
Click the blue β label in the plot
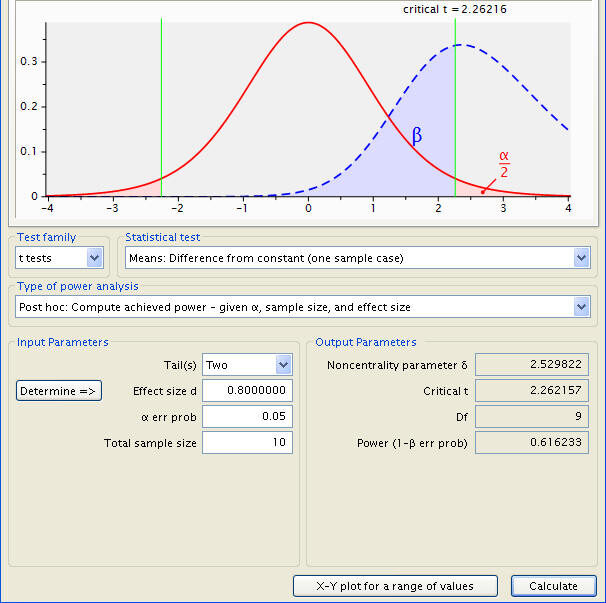pos(417,136)
